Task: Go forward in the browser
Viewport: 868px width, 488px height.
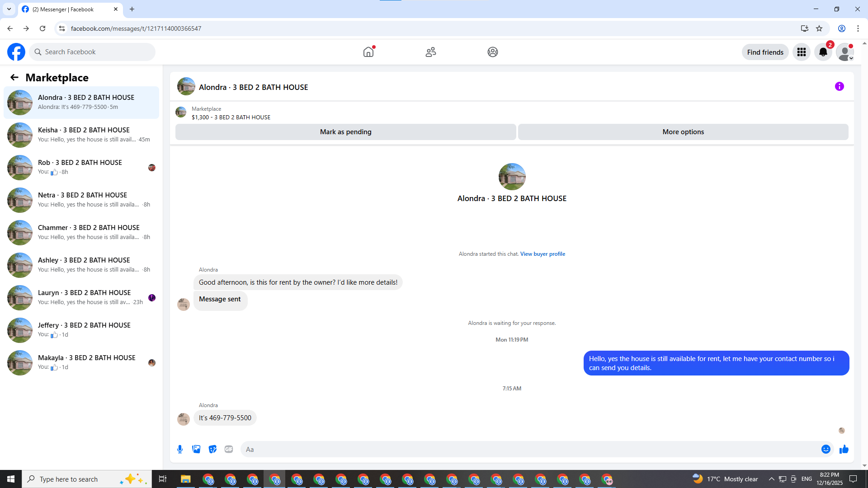Action: click(26, 28)
